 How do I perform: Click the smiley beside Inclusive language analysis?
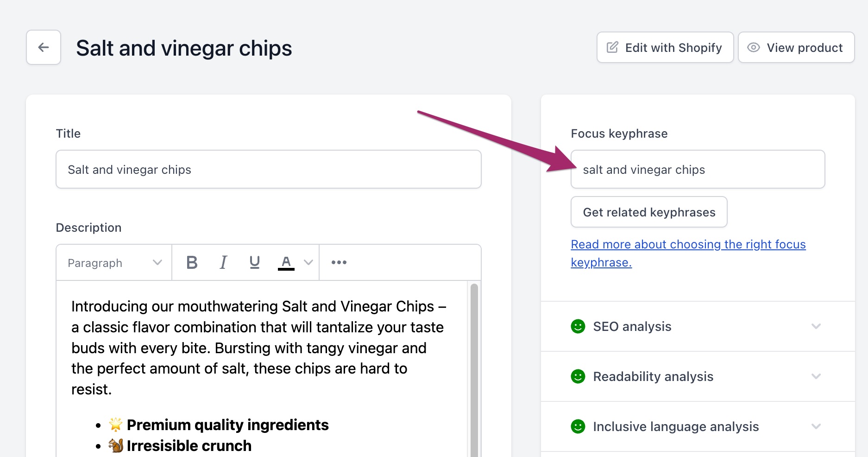[578, 426]
